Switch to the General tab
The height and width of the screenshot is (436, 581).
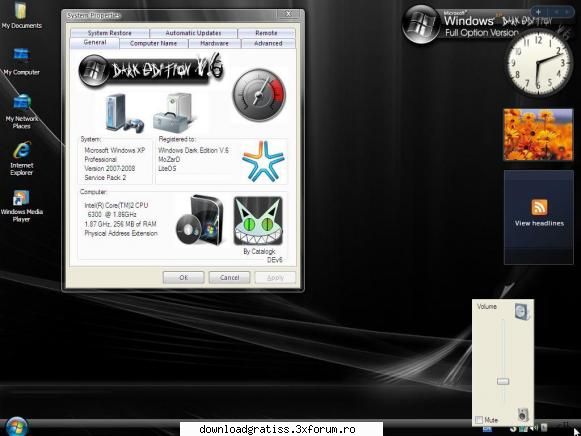click(x=95, y=43)
